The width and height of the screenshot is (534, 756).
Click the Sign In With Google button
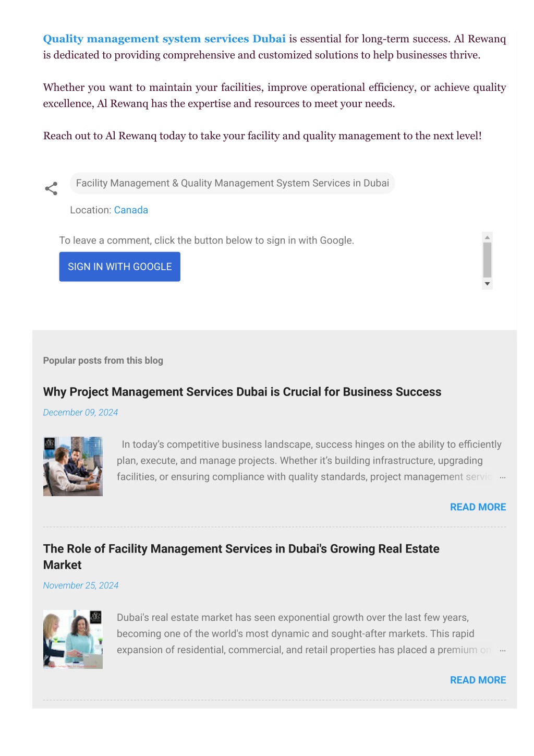120,267
